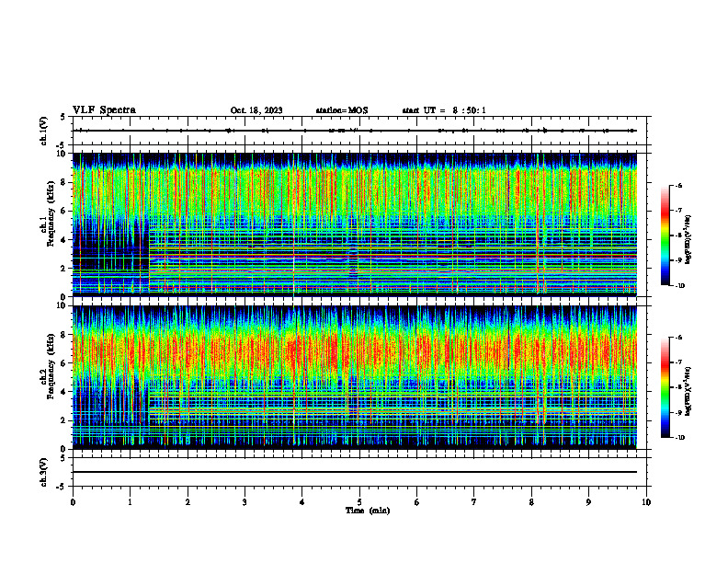Click the ch.1 color scale unit label
The image size is (728, 563).
[x=689, y=240]
